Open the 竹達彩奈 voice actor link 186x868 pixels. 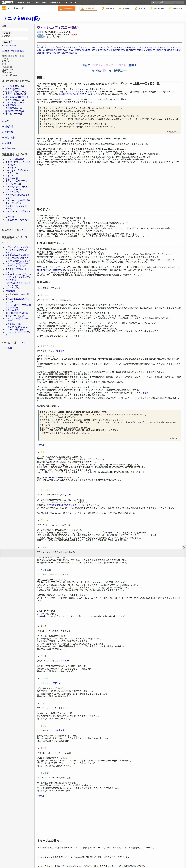pyautogui.click(x=56, y=683)
